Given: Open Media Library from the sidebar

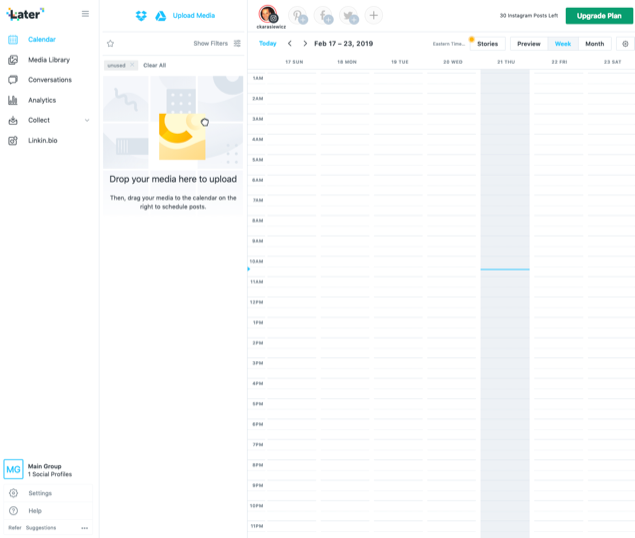Looking at the screenshot, I should pos(49,60).
